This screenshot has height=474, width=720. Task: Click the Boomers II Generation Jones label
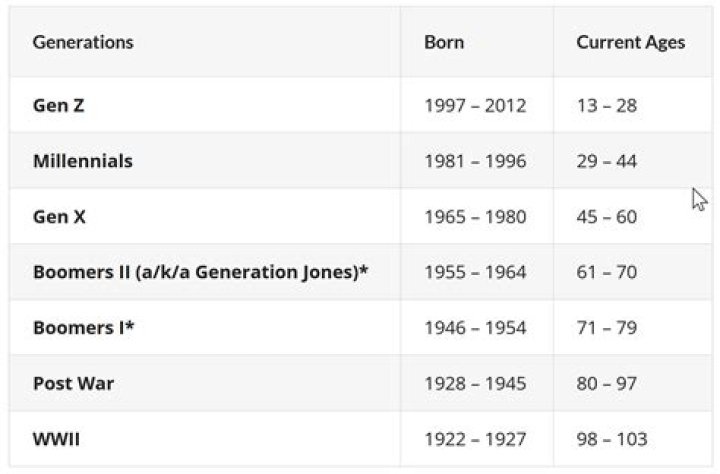click(x=201, y=272)
